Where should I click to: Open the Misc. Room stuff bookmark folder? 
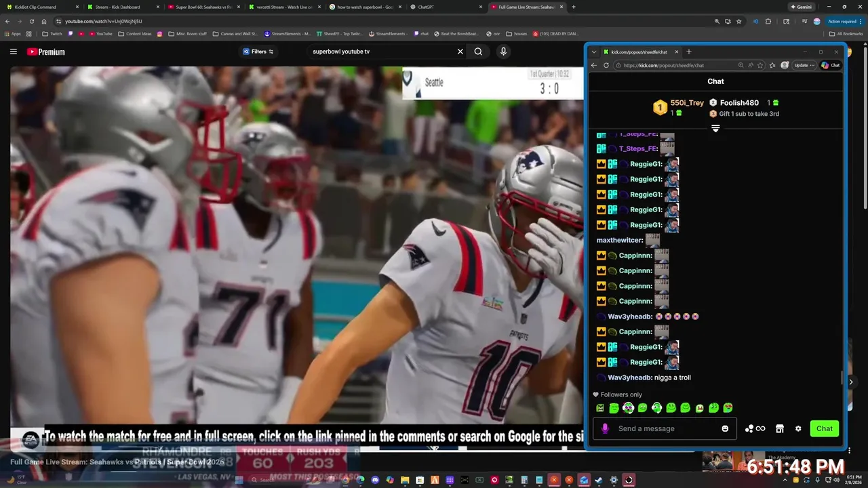(x=187, y=34)
